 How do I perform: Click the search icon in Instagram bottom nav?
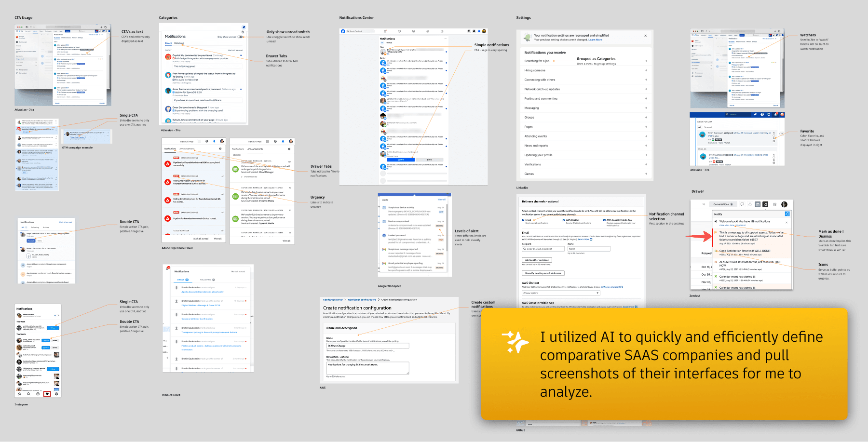28,394
